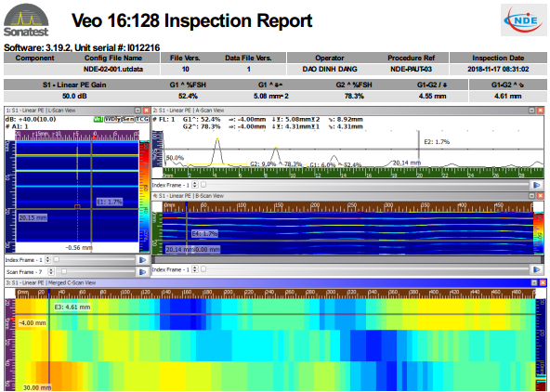Maximize the A-Scan View panel
This screenshot has height=392, width=550.
click(532, 111)
